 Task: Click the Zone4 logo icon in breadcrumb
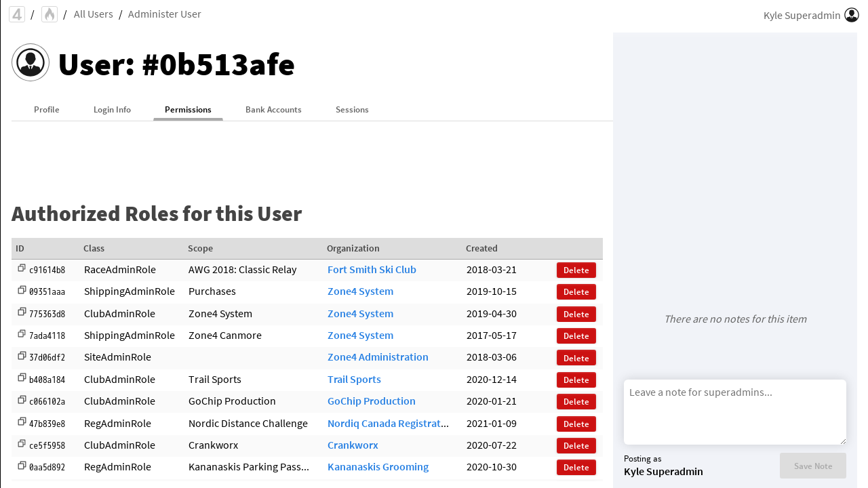coord(17,14)
